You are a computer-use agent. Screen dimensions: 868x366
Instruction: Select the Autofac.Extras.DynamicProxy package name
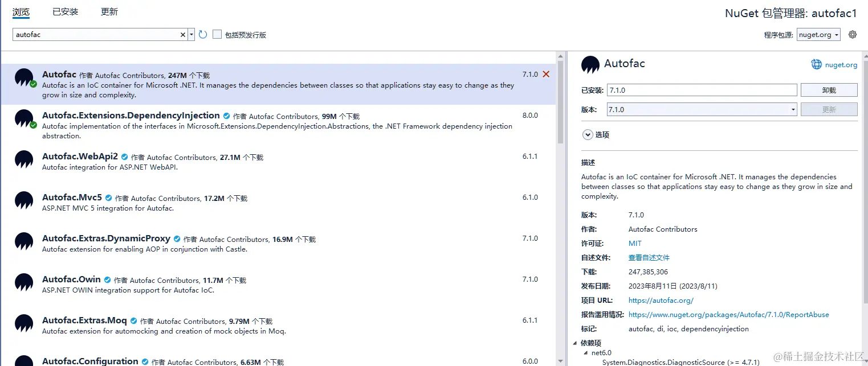[x=106, y=238]
